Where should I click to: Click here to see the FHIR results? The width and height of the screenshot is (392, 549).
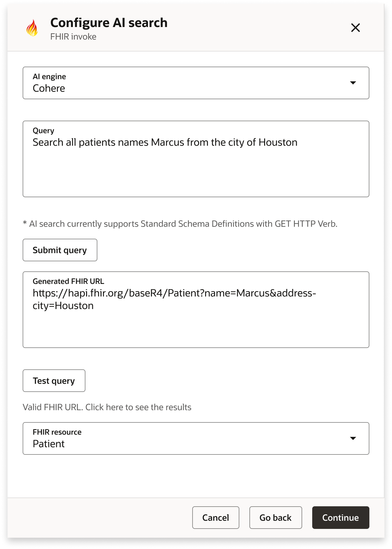point(107,407)
